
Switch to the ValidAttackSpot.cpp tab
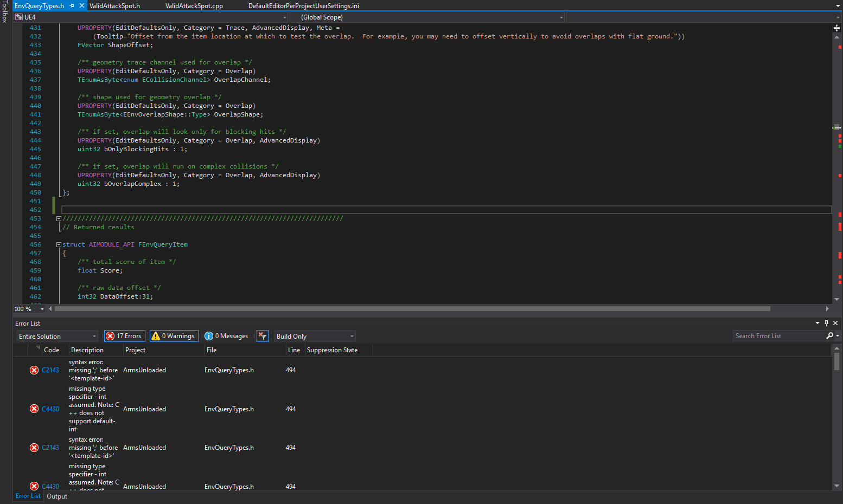[x=194, y=6]
